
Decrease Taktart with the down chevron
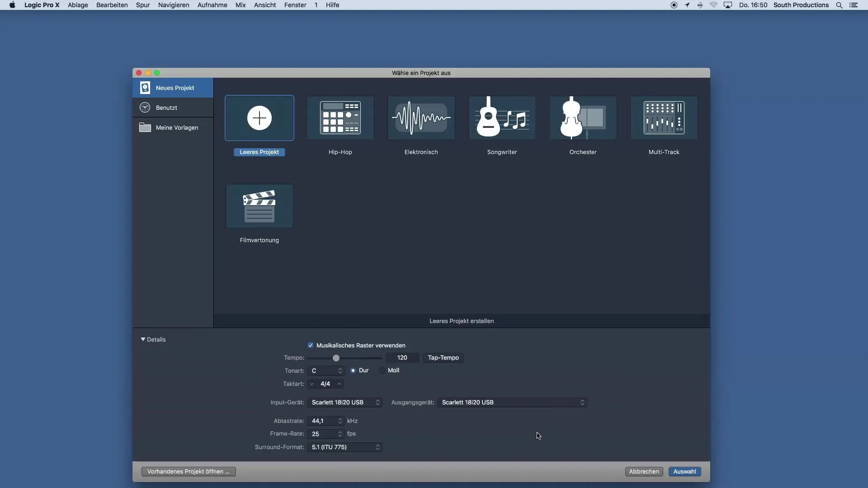[312, 384]
